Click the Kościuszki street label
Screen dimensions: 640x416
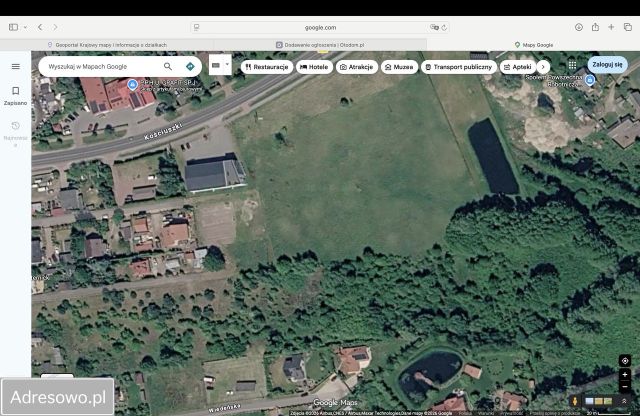(x=163, y=131)
